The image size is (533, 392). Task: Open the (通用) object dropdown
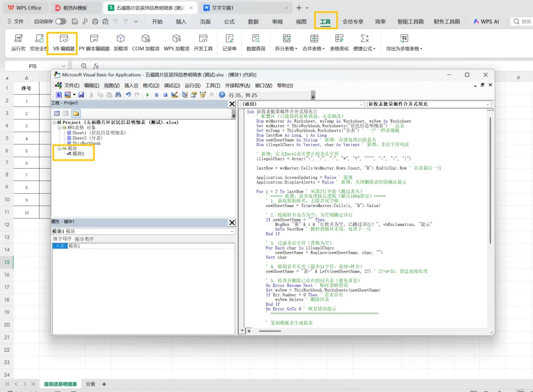pyautogui.click(x=360, y=104)
